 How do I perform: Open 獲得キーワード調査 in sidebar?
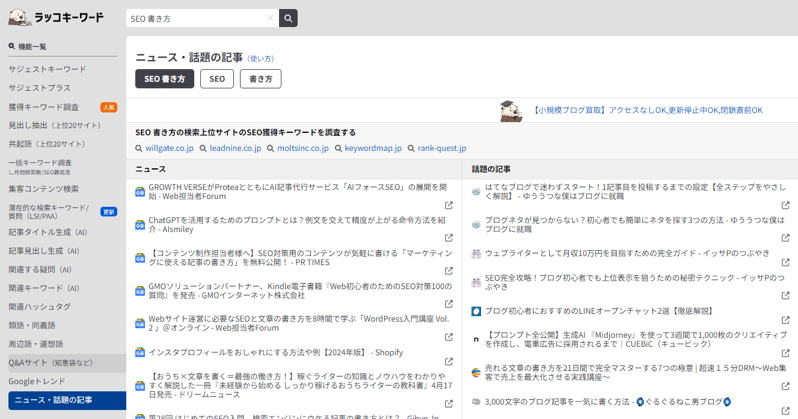[x=44, y=107]
